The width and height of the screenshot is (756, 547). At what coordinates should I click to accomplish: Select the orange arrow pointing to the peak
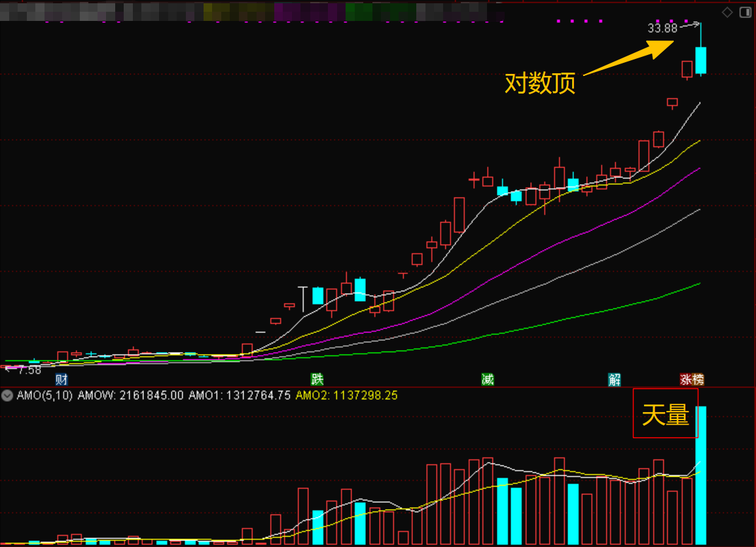tap(628, 58)
